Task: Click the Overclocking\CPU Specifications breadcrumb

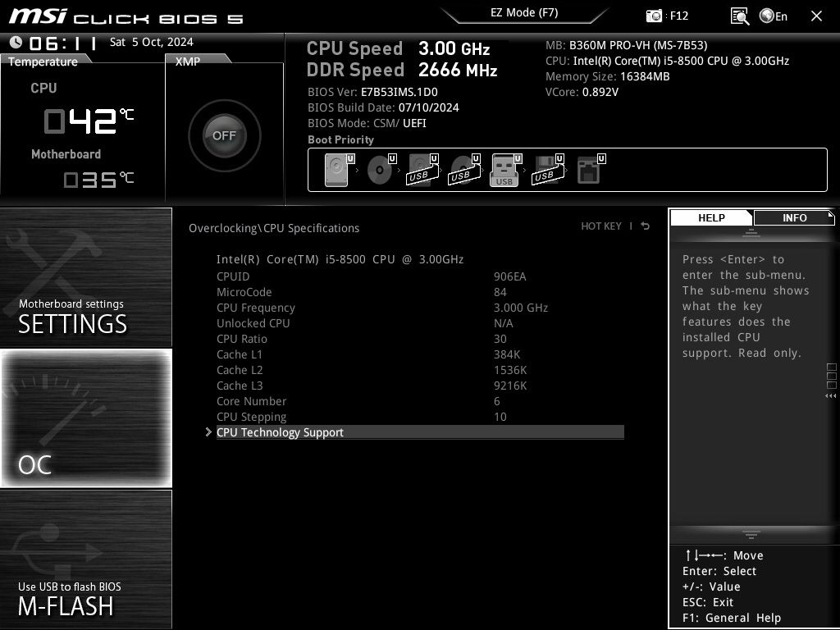Action: pyautogui.click(x=274, y=228)
